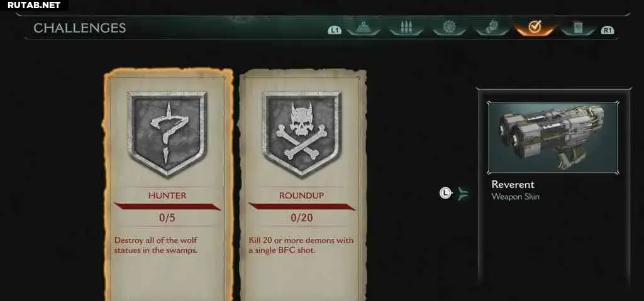Open the gear-shaped upgrades tab

point(449,28)
